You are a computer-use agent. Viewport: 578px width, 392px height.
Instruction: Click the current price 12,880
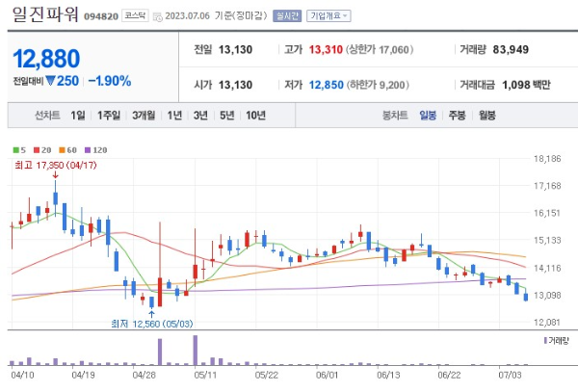tap(46, 59)
